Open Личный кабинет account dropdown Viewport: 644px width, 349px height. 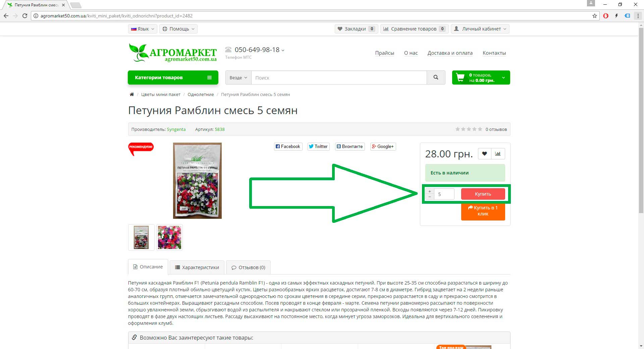[x=480, y=29]
